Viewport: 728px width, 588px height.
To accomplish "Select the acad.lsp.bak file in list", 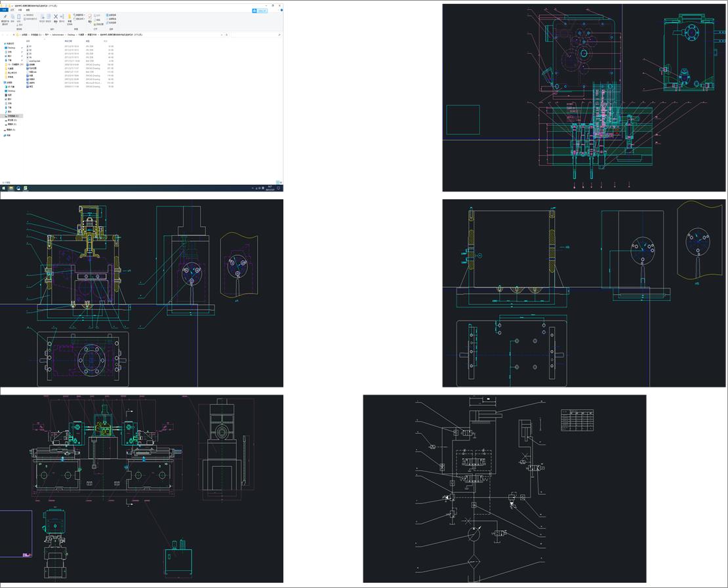I will pyautogui.click(x=35, y=61).
